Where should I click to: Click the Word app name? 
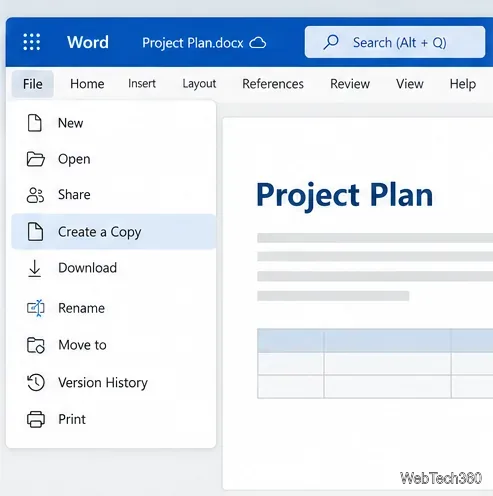click(88, 42)
